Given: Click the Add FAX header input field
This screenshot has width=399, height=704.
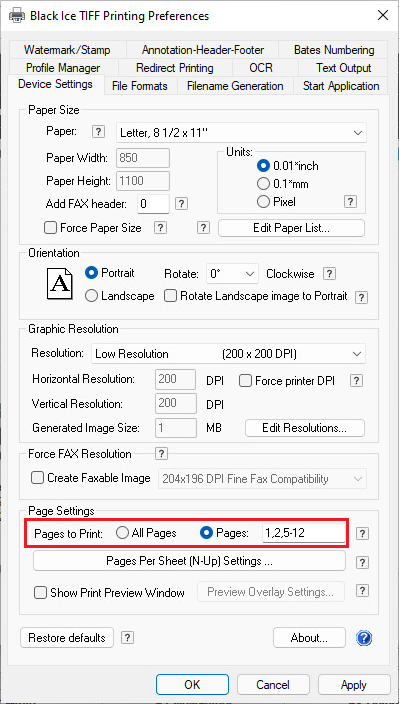Looking at the screenshot, I should click(x=153, y=204).
